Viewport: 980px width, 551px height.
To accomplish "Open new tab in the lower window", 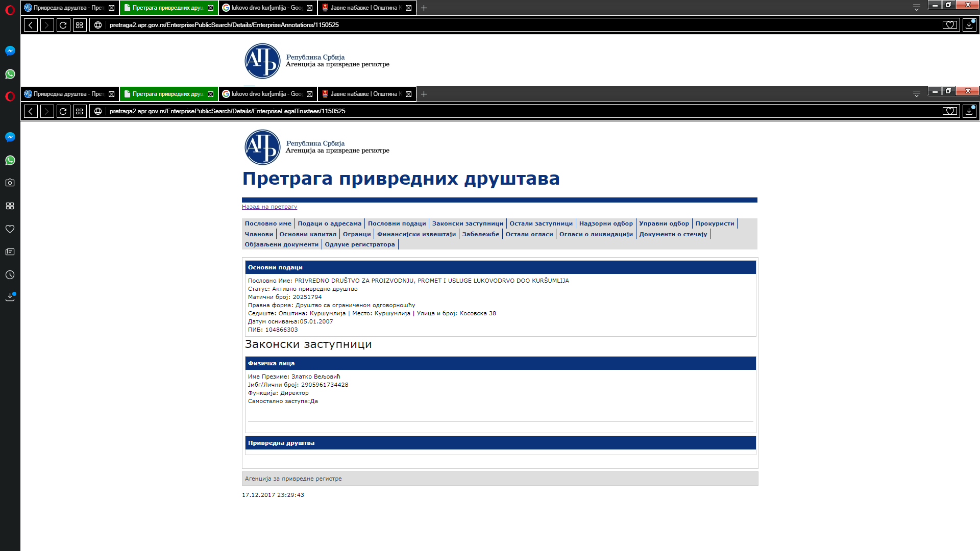I will click(x=424, y=94).
